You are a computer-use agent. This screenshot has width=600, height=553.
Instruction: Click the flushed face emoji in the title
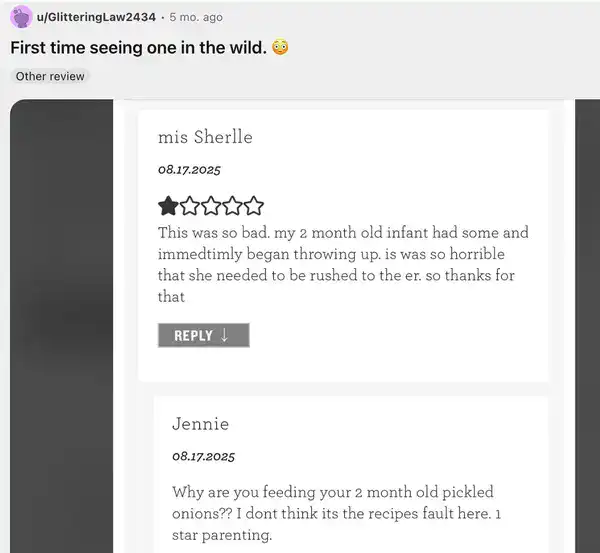(x=280, y=47)
